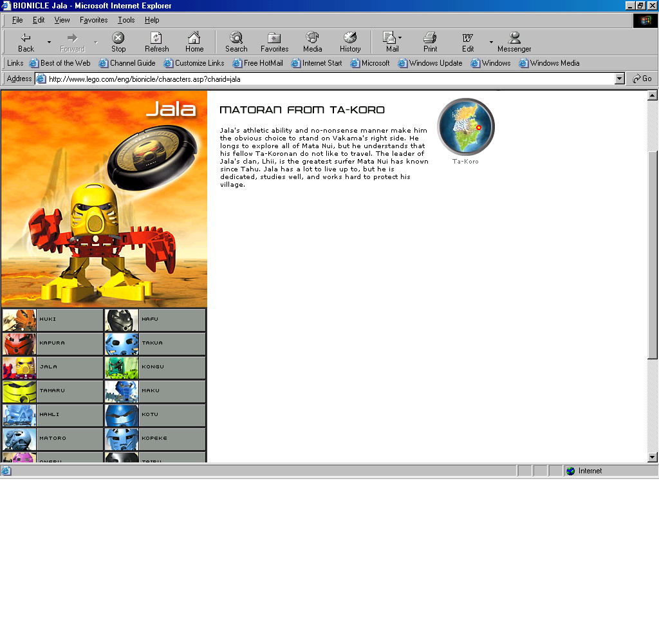The image size is (659, 644).
Task: Click the Go button
Action: [x=642, y=79]
